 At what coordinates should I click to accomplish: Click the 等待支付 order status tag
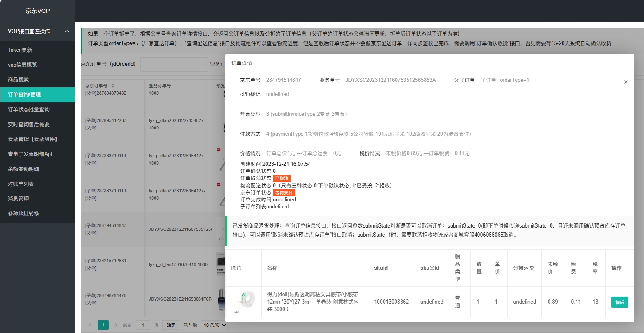(284, 193)
